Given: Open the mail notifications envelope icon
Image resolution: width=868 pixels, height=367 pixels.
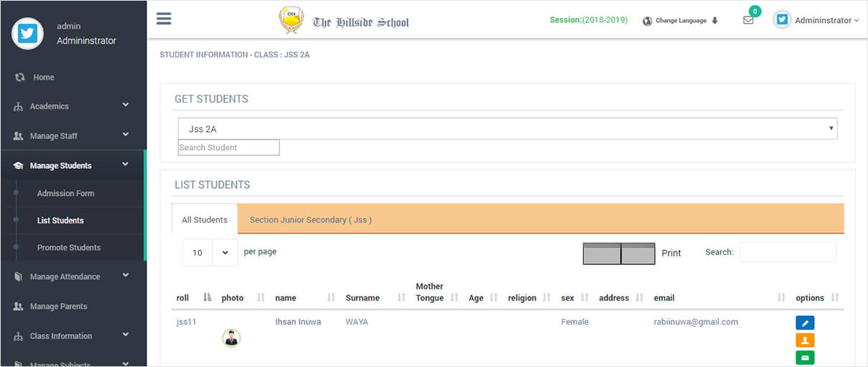Looking at the screenshot, I should (748, 21).
